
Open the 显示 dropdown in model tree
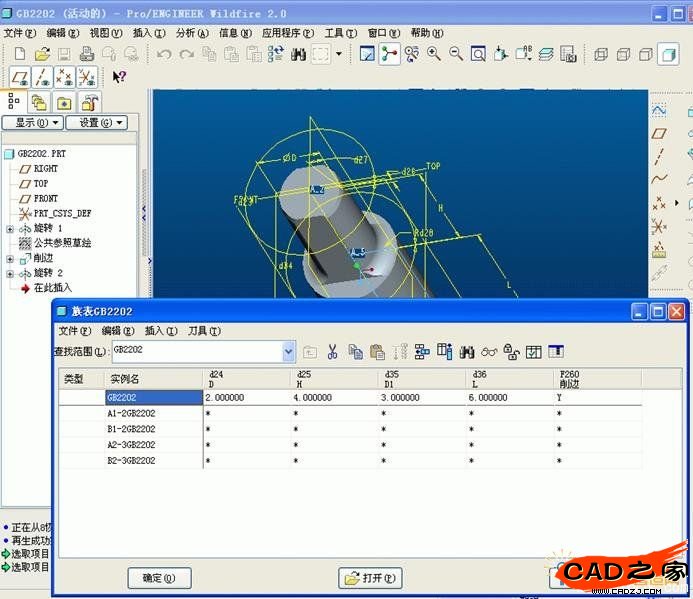33,123
